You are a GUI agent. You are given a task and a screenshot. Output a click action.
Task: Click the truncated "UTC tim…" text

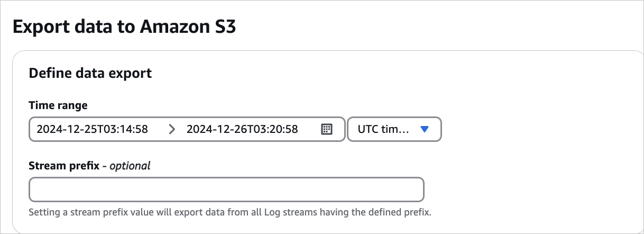pos(383,129)
